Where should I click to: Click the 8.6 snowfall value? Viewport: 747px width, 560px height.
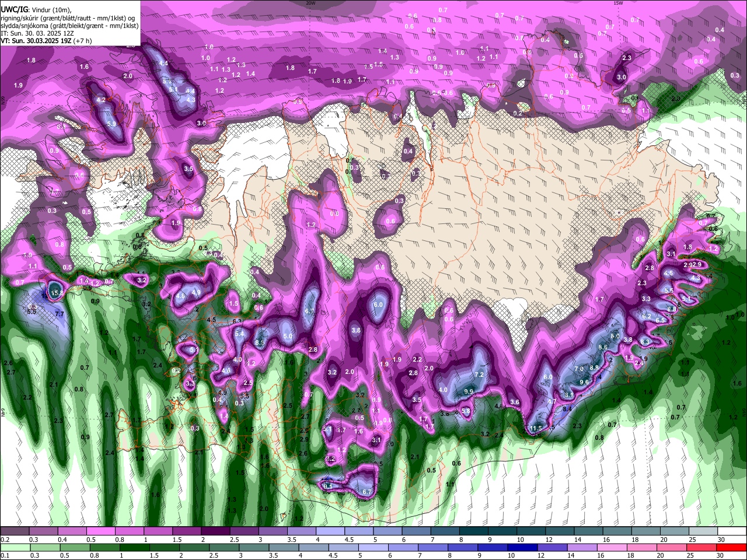[603, 347]
